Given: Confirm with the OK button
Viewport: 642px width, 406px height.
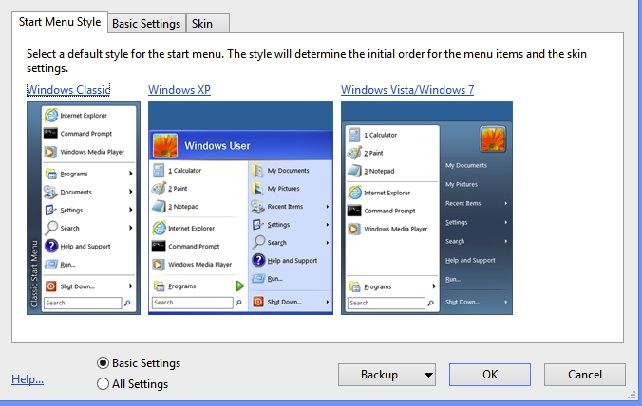Looking at the screenshot, I should point(490,374).
